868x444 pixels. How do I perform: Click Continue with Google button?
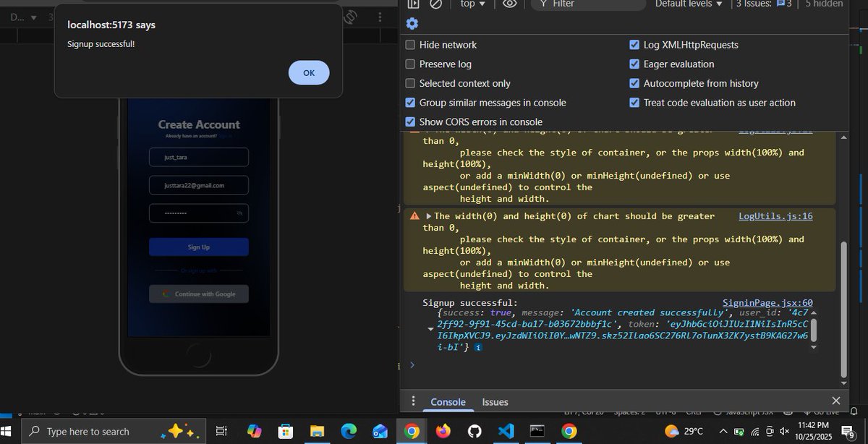pos(198,294)
